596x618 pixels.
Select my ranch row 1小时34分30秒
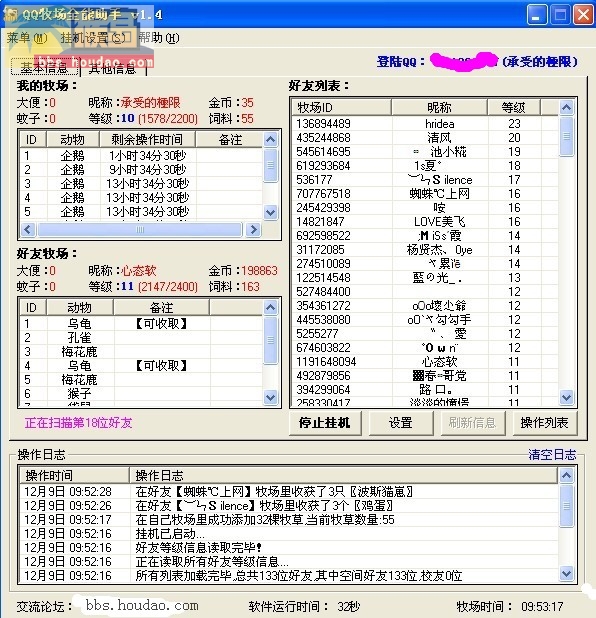tap(141, 155)
